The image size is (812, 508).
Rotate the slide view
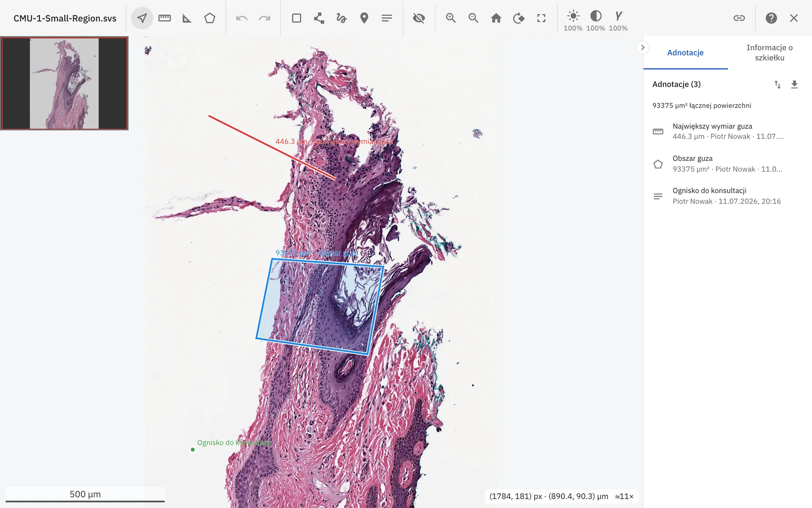(x=518, y=18)
